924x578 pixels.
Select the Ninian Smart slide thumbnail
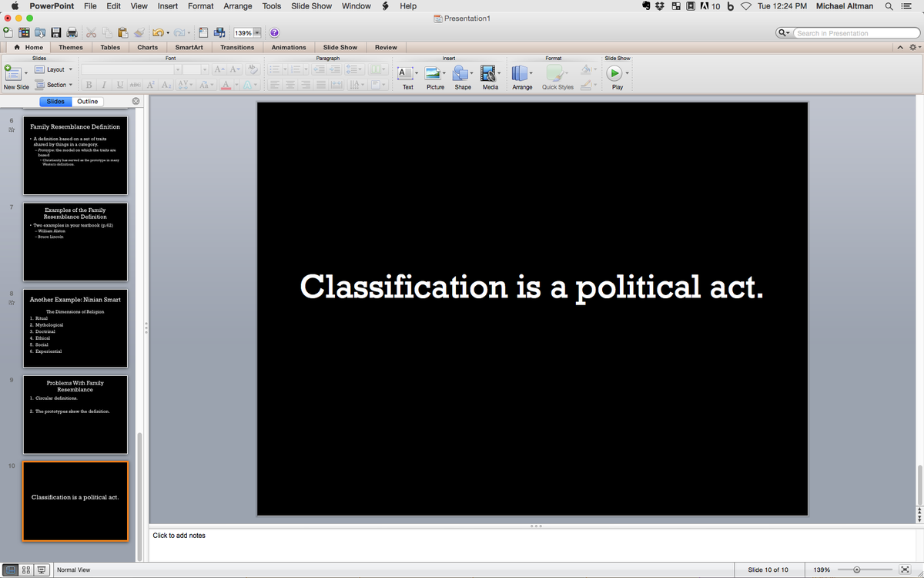click(x=75, y=328)
